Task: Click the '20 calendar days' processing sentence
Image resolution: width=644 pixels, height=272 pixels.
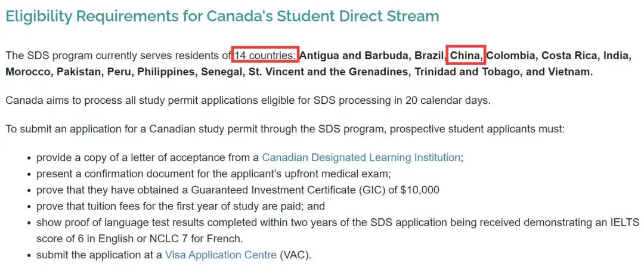Action: click(x=247, y=101)
